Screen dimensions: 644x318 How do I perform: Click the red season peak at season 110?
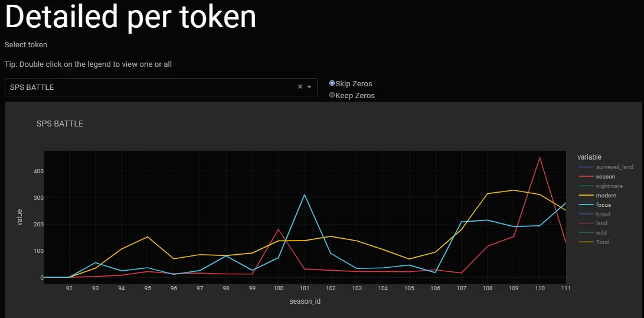(540, 158)
